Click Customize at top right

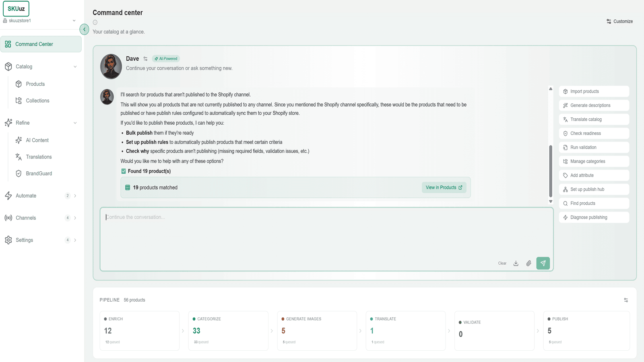620,21
